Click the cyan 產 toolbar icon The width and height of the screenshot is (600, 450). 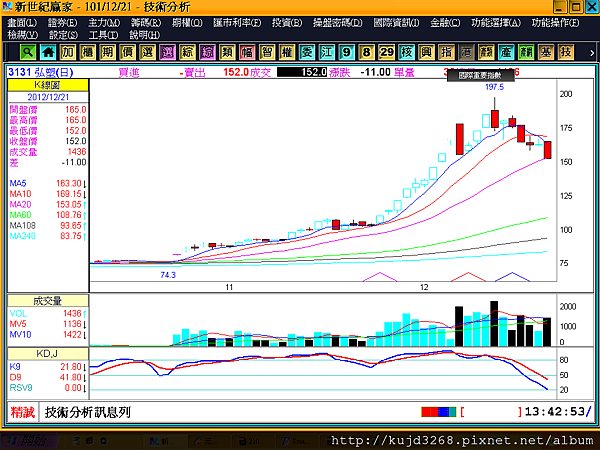pyautogui.click(x=505, y=52)
